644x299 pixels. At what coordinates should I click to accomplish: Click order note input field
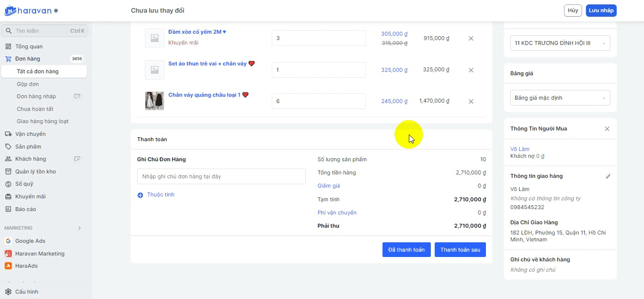point(221,176)
